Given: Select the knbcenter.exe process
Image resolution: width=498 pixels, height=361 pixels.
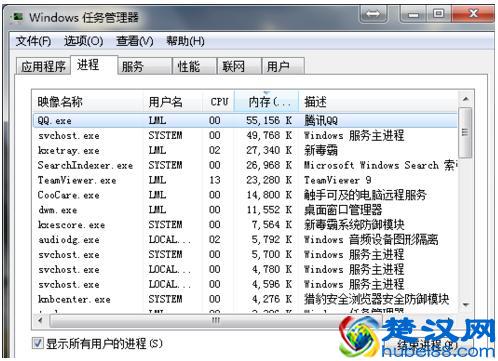Looking at the screenshot, I should 245,299.
